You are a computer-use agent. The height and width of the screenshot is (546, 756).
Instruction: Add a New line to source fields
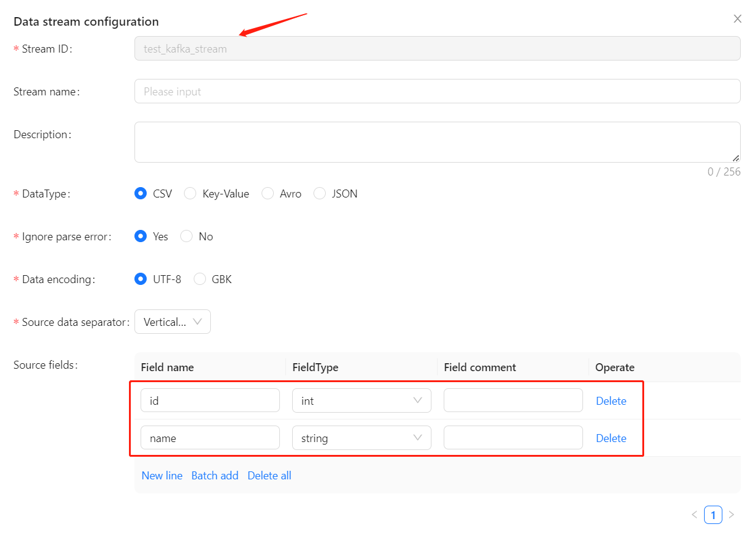[x=162, y=476]
